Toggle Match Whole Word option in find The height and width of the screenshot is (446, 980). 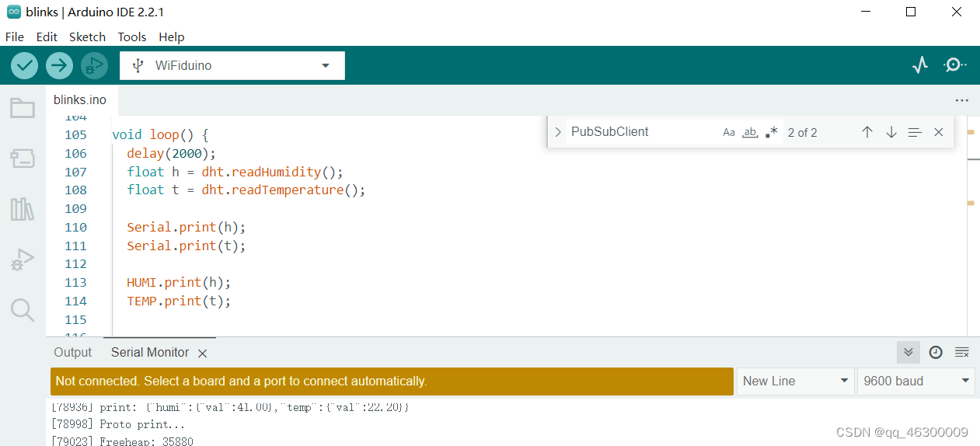[x=750, y=132]
